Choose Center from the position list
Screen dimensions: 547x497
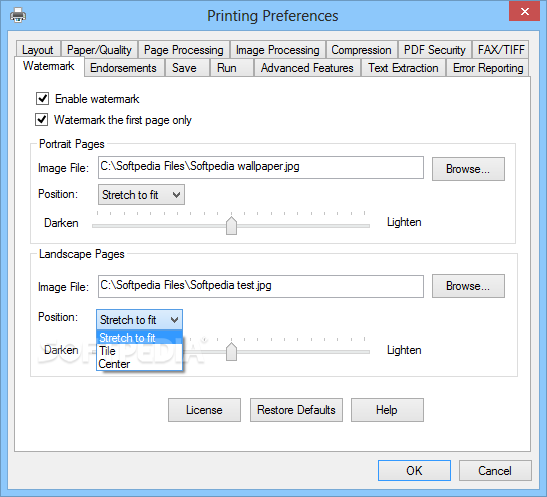(x=139, y=364)
